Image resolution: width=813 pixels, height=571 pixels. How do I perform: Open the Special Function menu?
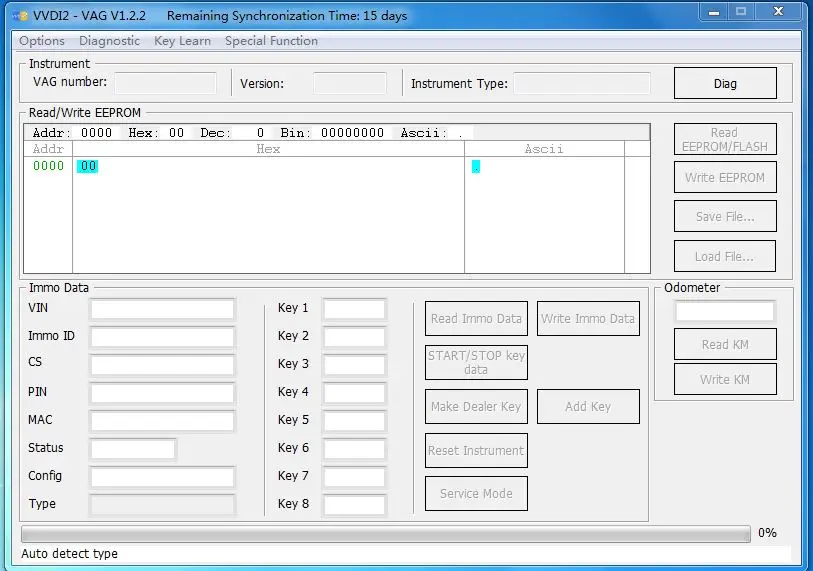click(271, 41)
